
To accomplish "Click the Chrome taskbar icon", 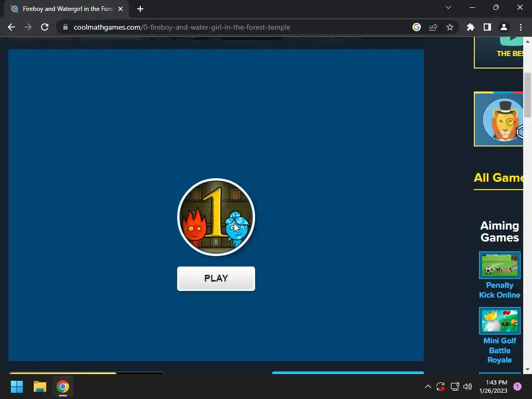I will 63,387.
